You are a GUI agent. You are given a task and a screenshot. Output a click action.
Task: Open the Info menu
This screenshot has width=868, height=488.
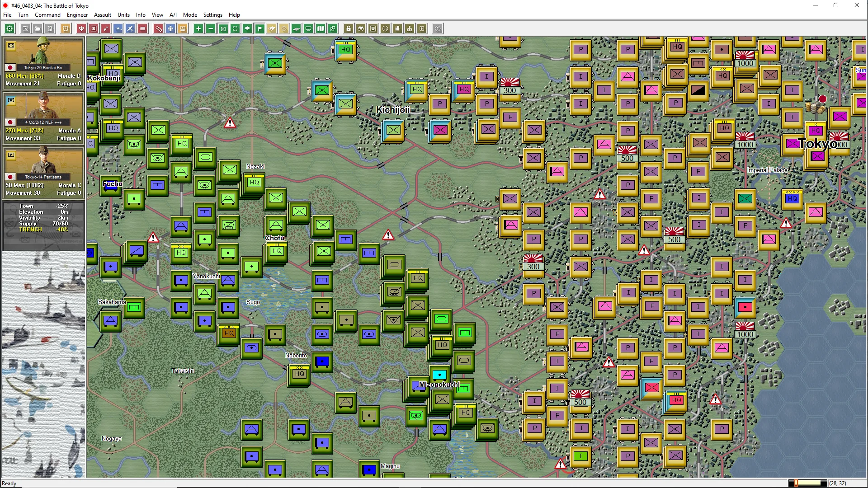click(x=141, y=15)
